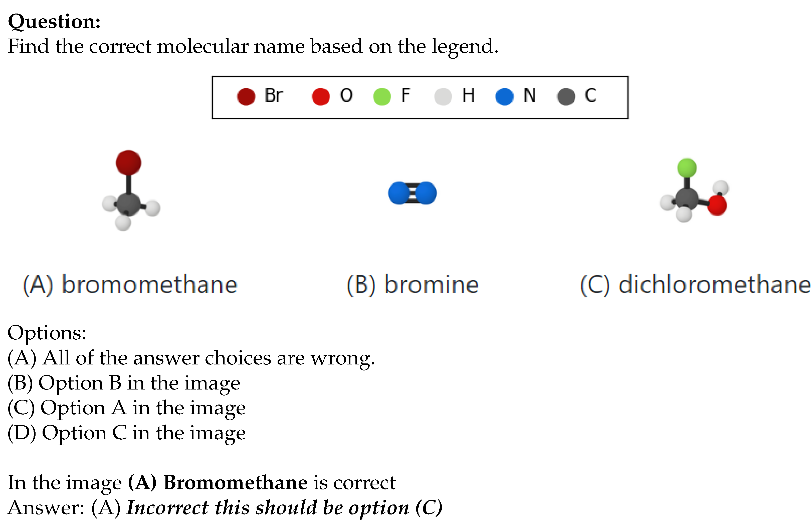Pick "Option A in the image" answer
This screenshot has height=522, width=812.
tap(126, 408)
